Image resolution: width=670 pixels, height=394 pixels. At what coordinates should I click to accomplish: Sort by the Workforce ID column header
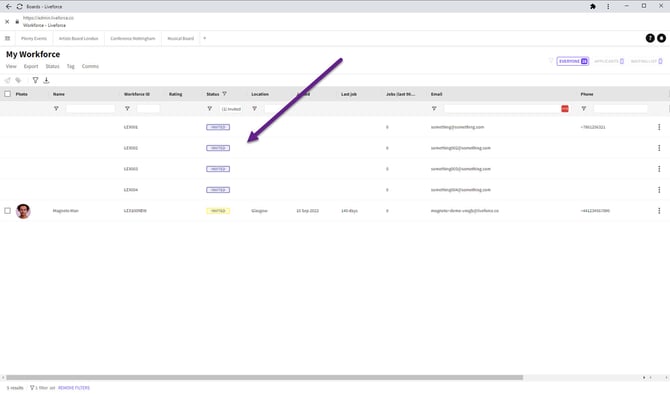137,94
